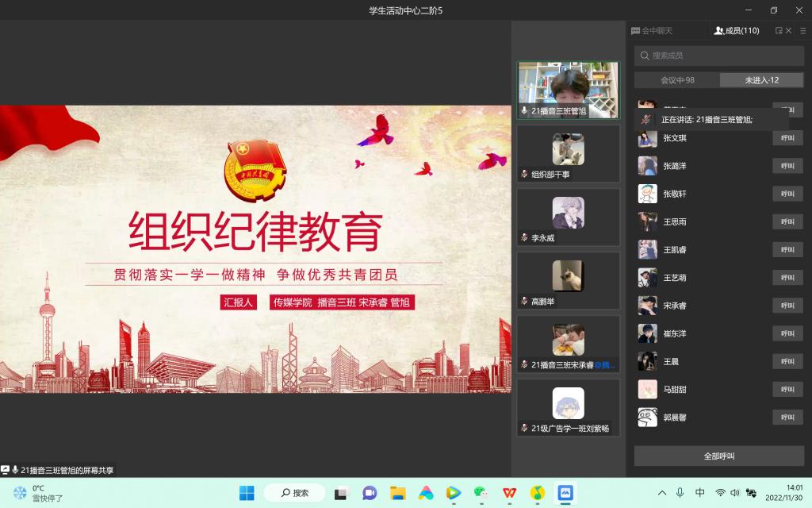Click 郭晨馨's avatar in member list
812x508 pixels.
click(647, 418)
